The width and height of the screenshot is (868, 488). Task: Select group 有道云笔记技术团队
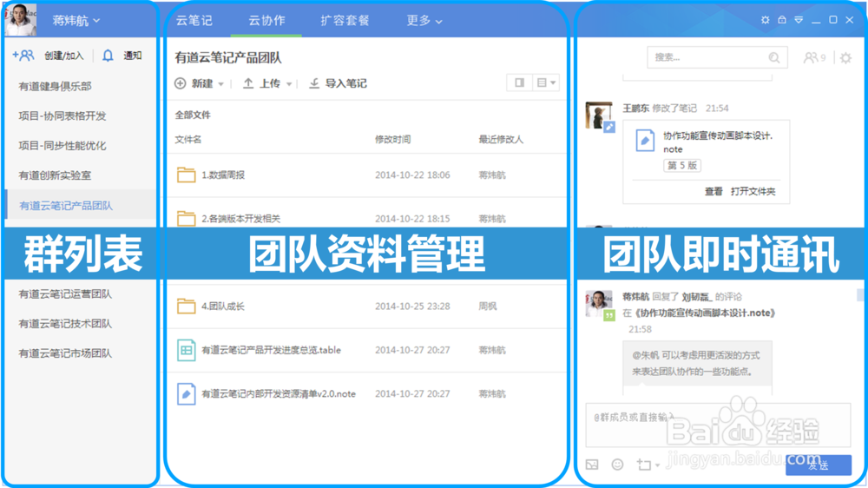[65, 324]
